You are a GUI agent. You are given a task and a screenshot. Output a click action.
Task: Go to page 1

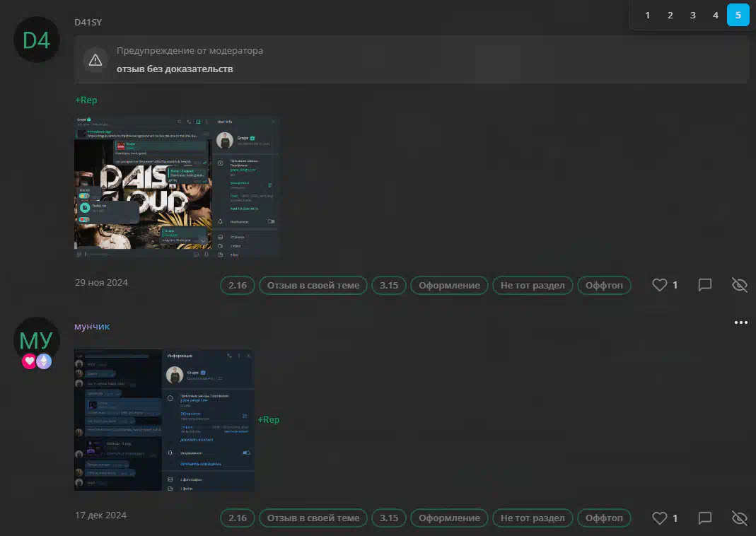(647, 15)
